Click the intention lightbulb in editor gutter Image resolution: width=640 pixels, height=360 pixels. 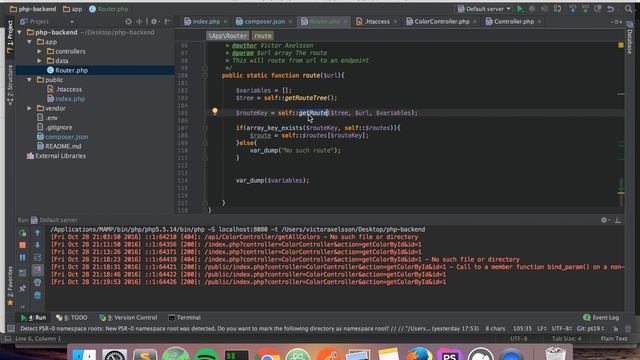(215, 111)
